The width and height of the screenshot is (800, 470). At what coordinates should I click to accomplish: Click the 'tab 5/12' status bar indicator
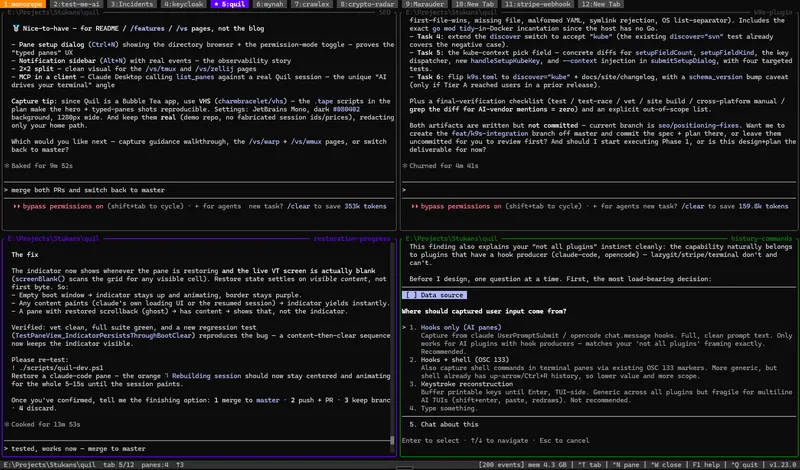(118, 465)
